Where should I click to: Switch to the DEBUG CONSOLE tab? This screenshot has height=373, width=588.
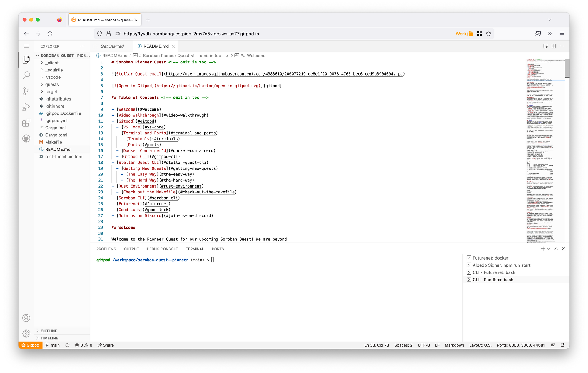click(162, 249)
